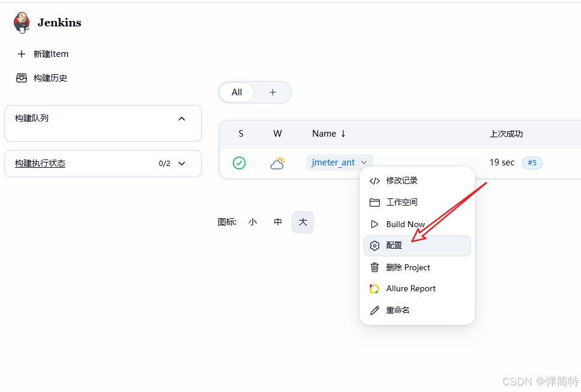Open Allure Report from the menu
581x392 pixels.
[x=417, y=289]
